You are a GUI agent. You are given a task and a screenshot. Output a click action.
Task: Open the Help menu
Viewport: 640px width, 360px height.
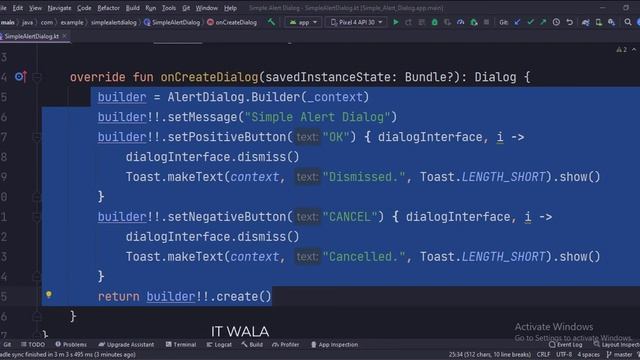click(230, 8)
